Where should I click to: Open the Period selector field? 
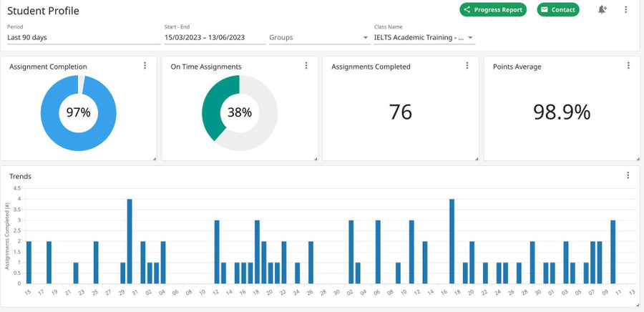[x=82, y=37]
